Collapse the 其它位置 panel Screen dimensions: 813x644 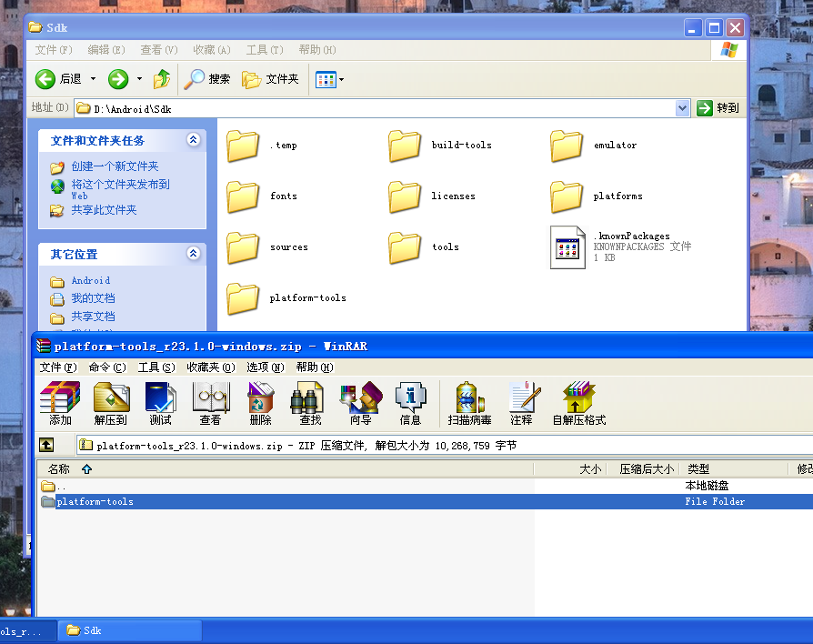[x=193, y=254]
